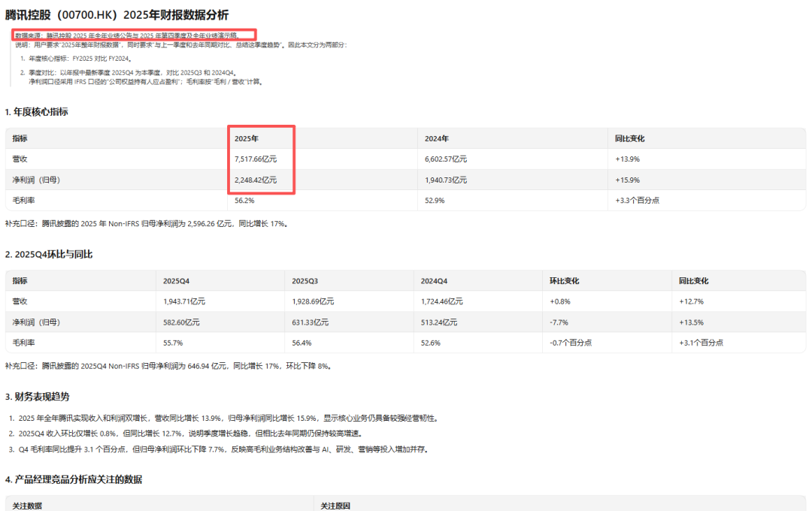812x511 pixels.
Task: Click 净利润（归母）label in quarterly table
Action: click(36, 322)
